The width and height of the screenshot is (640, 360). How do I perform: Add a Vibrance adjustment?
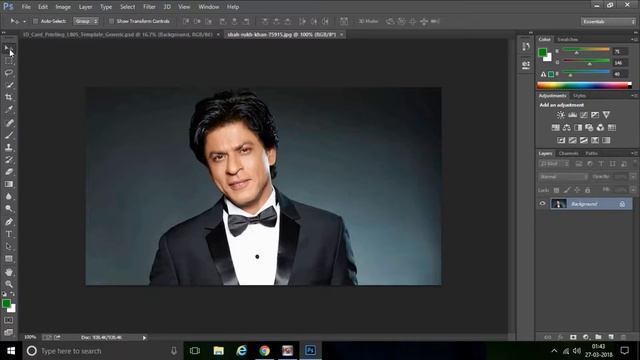coord(607,115)
